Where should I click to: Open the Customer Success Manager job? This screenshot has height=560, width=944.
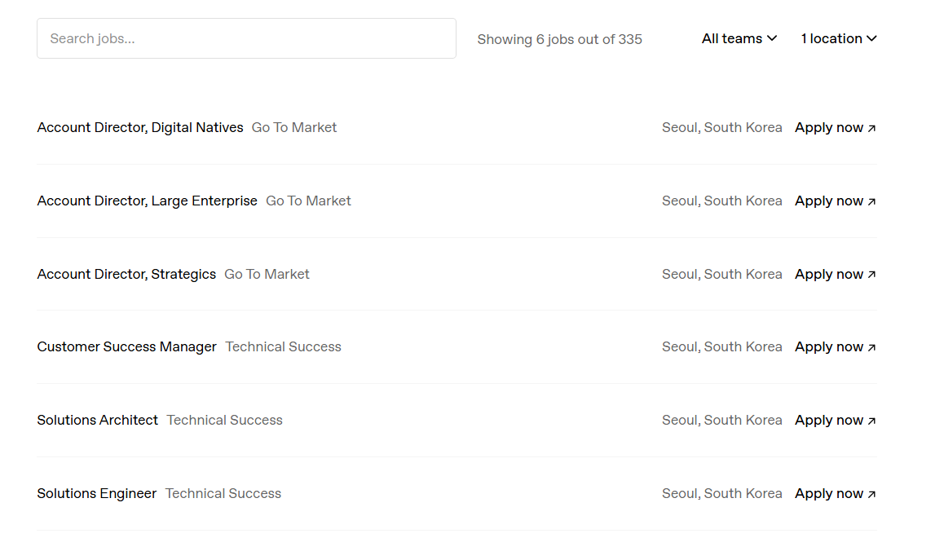click(x=126, y=346)
